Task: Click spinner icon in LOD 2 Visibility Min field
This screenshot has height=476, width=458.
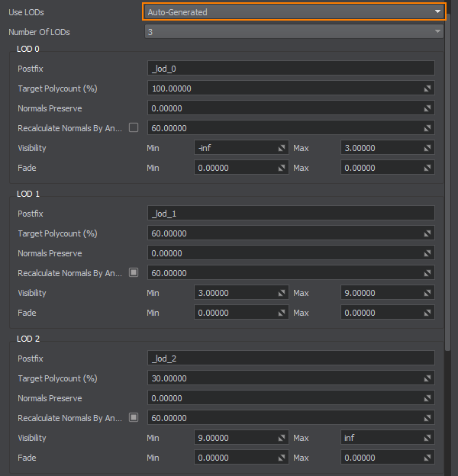Action: tap(282, 438)
